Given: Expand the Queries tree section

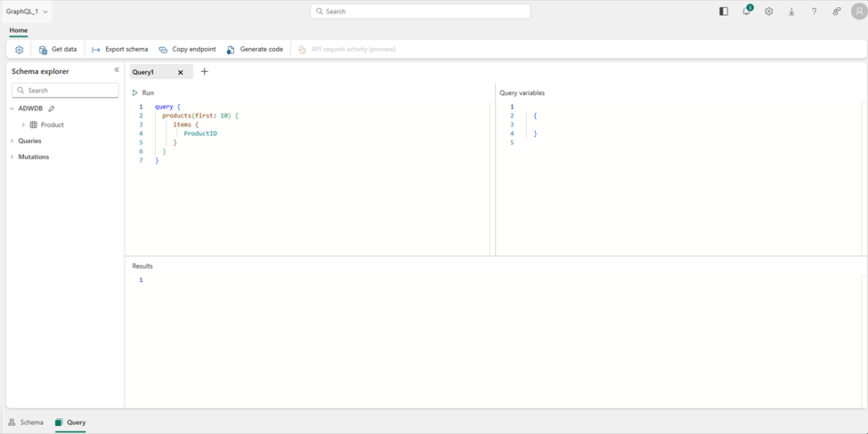Looking at the screenshot, I should pyautogui.click(x=12, y=141).
